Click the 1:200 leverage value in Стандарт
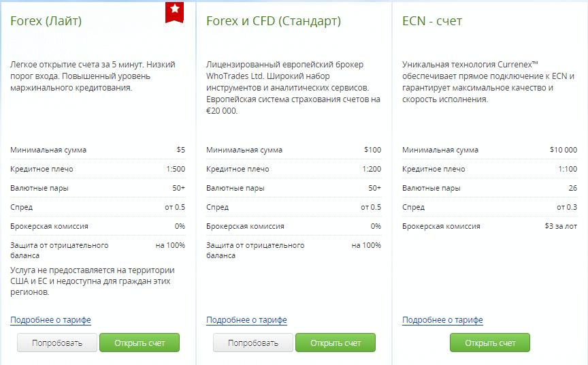588x365 pixels. tap(372, 169)
